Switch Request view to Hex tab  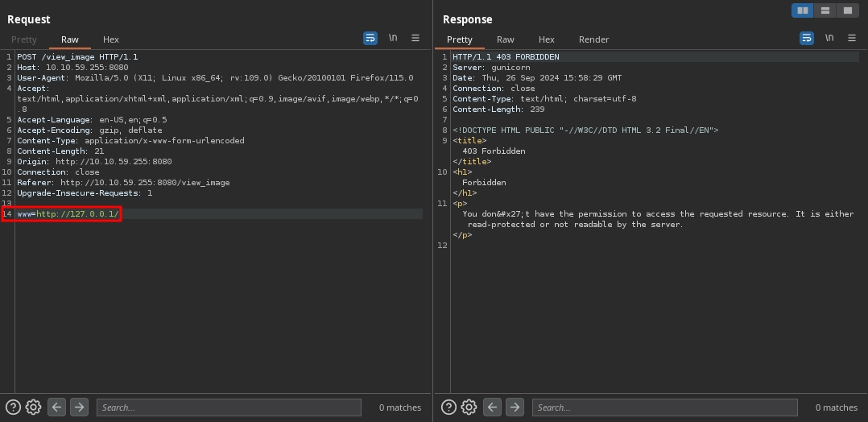coord(111,39)
